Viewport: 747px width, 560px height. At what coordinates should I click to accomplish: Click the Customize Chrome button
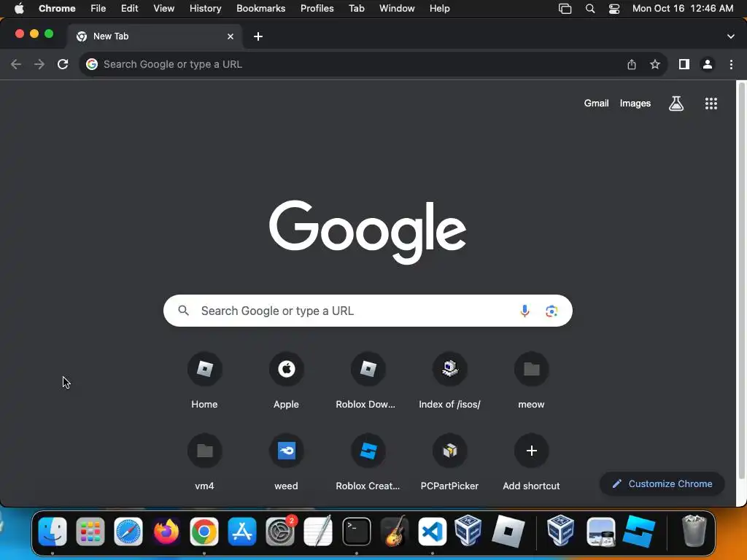coord(662,484)
